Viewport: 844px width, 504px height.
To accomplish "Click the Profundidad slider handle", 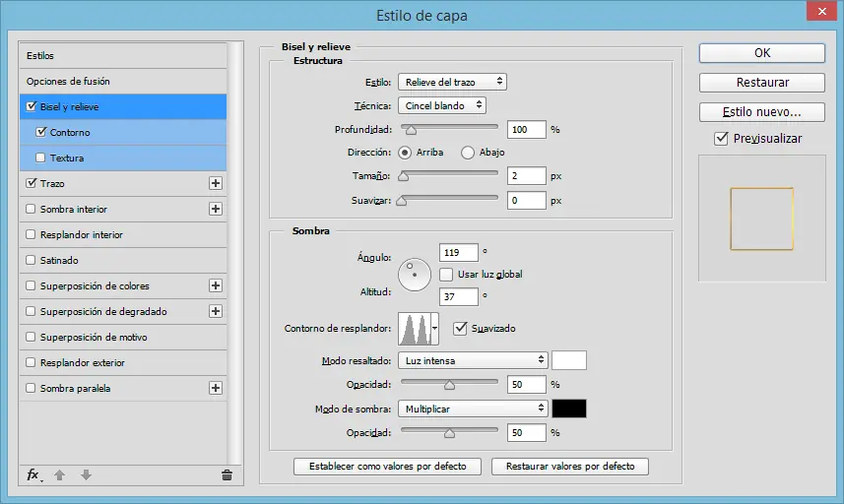I will (411, 130).
